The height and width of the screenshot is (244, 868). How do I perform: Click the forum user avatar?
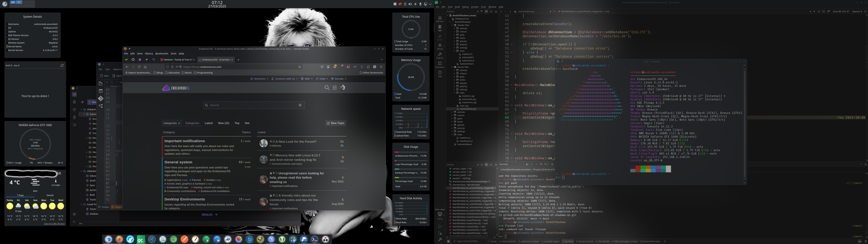(x=343, y=88)
